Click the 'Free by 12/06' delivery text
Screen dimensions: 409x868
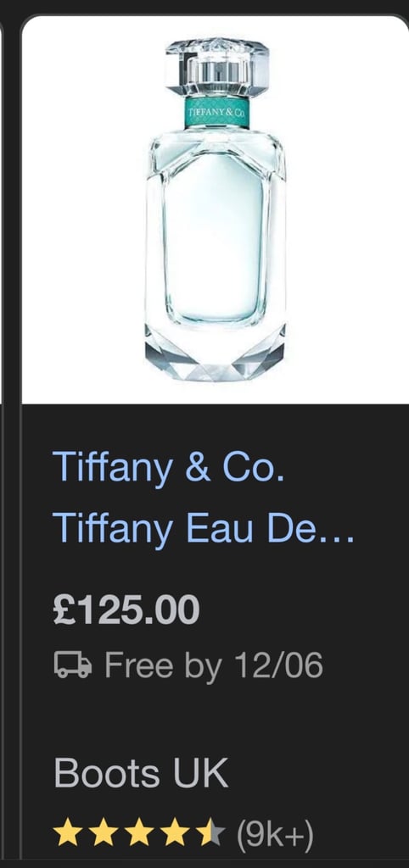[x=213, y=665]
